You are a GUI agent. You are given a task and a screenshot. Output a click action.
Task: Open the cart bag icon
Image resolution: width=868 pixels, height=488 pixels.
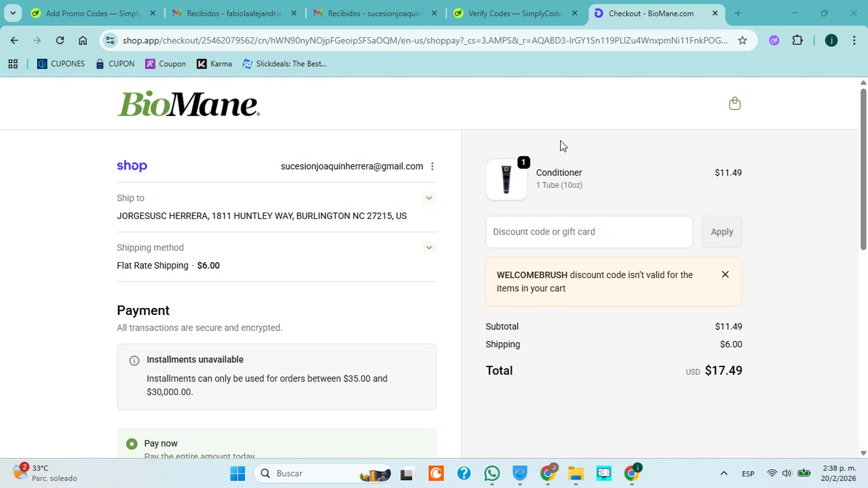(x=734, y=104)
